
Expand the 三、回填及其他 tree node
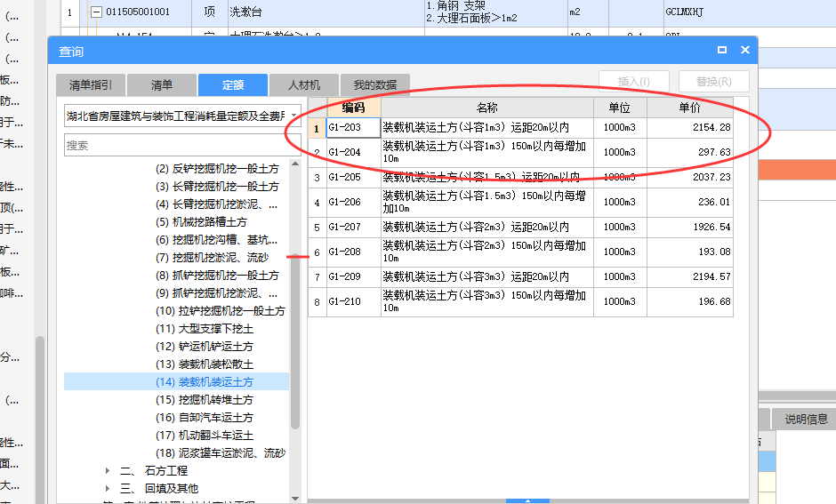tap(108, 489)
